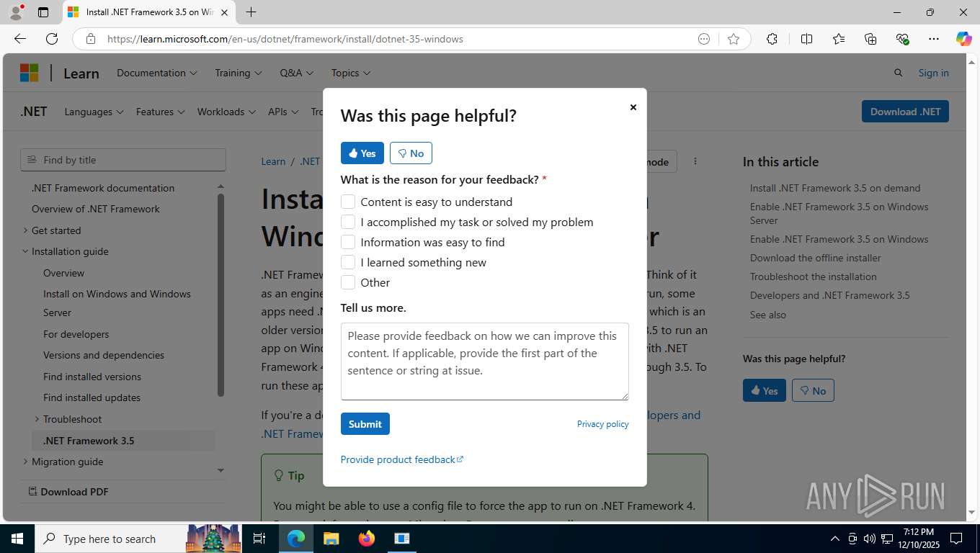Image resolution: width=980 pixels, height=553 pixels.
Task: Open the Workloads dropdown
Action: point(226,112)
